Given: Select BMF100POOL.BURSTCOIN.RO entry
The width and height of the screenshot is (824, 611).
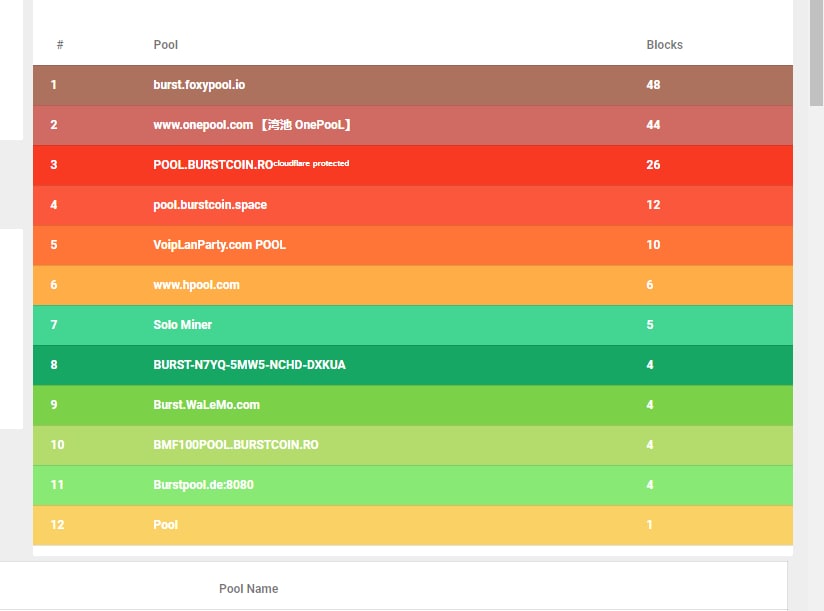Looking at the screenshot, I should (236, 444).
